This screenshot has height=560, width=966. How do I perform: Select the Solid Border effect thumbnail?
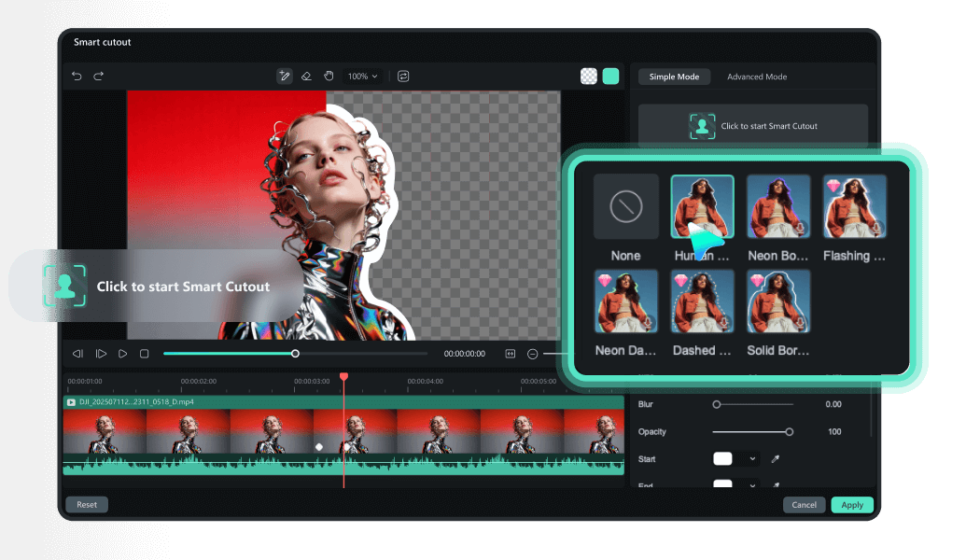(x=778, y=301)
